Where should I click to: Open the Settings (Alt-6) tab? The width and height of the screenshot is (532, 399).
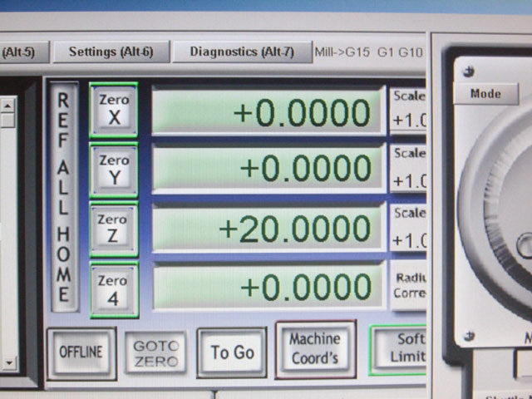click(x=111, y=52)
